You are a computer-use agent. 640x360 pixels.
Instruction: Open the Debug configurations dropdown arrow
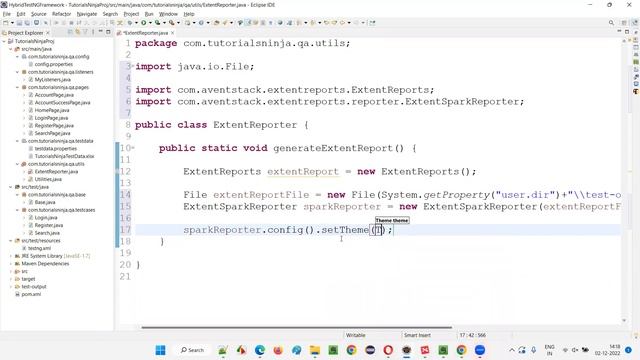point(136,23)
